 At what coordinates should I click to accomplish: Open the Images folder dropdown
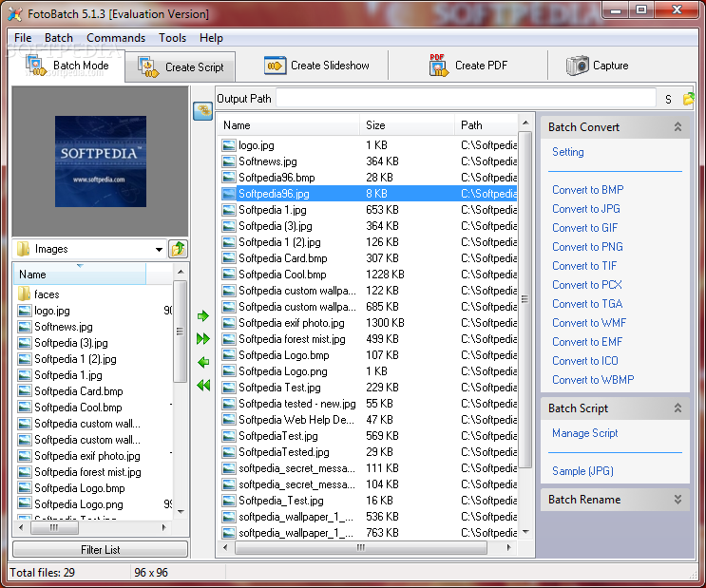[159, 250]
